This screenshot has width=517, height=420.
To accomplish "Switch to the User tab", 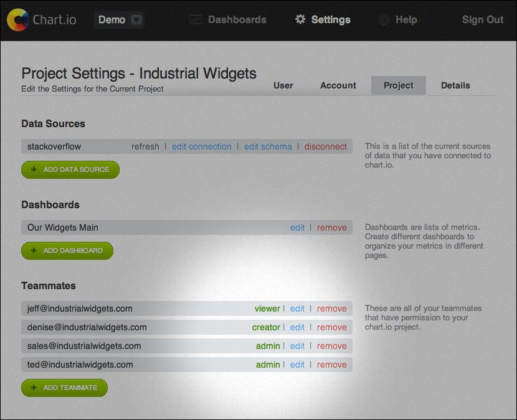I will [283, 85].
